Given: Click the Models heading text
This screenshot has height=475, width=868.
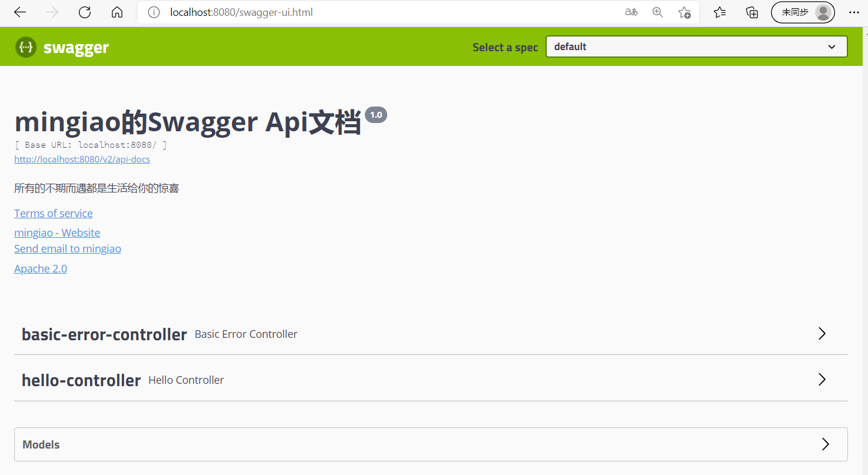Looking at the screenshot, I should (x=41, y=444).
